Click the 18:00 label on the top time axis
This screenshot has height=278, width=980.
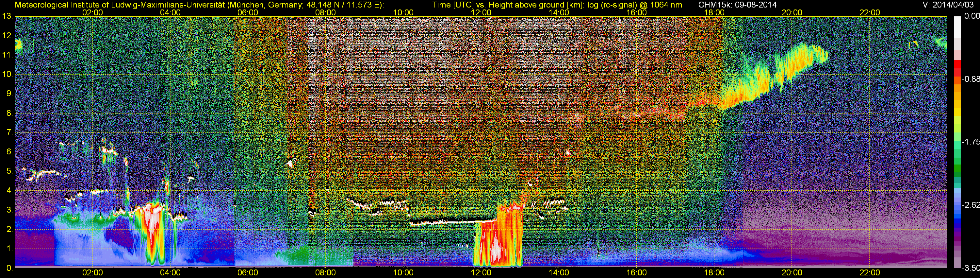714,12
